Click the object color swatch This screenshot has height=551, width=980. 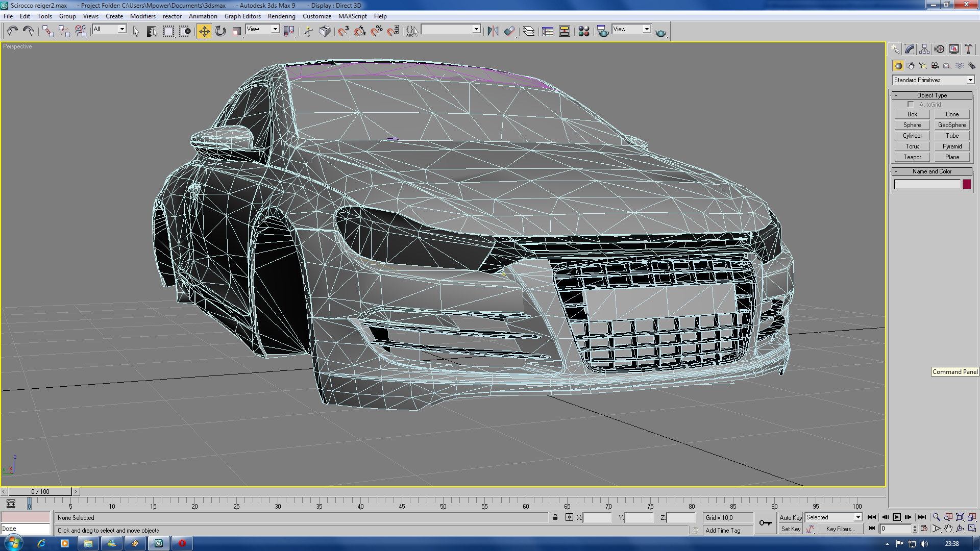coord(967,184)
